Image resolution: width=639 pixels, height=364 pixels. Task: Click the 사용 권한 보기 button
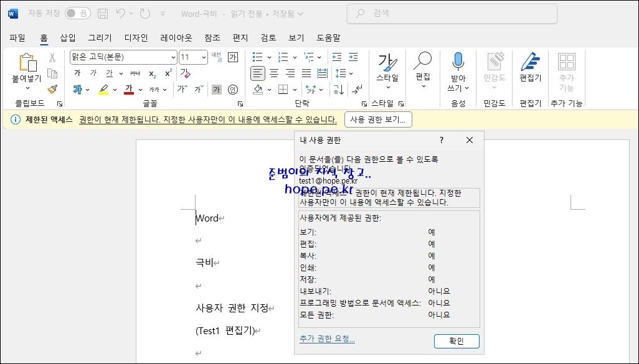click(x=378, y=119)
